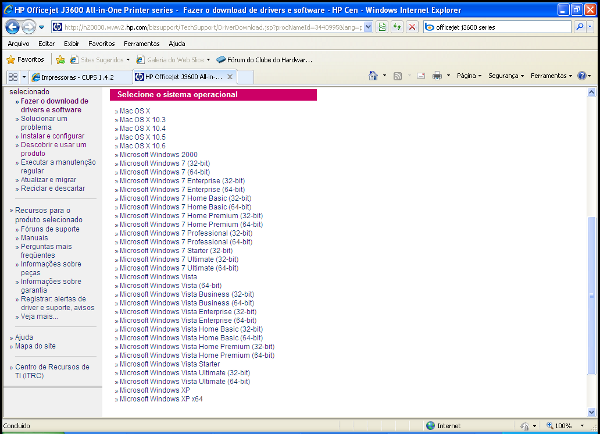The height and width of the screenshot is (434, 600).
Task: Select the plain Microsoft Windows XP link
Action: [155, 390]
